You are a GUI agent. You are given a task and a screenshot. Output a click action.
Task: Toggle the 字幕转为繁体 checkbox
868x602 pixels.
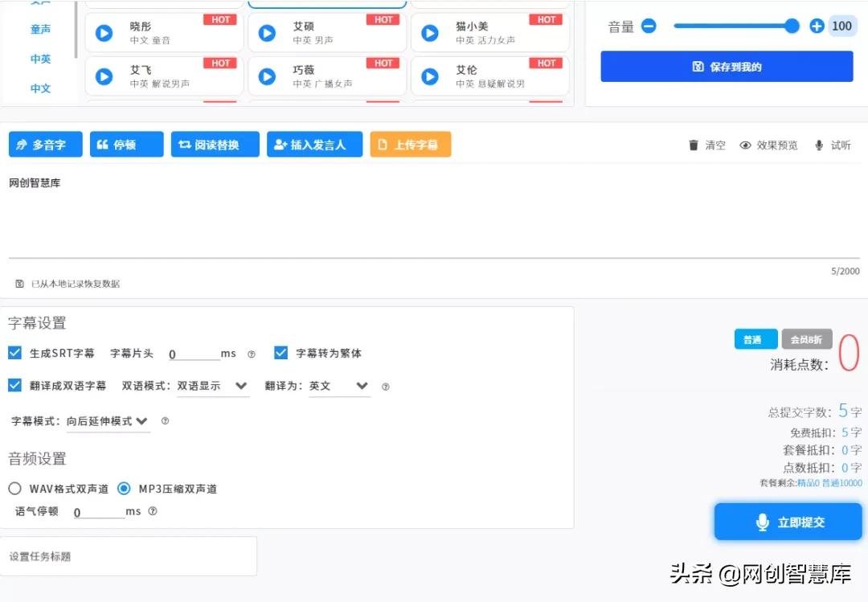pos(280,352)
